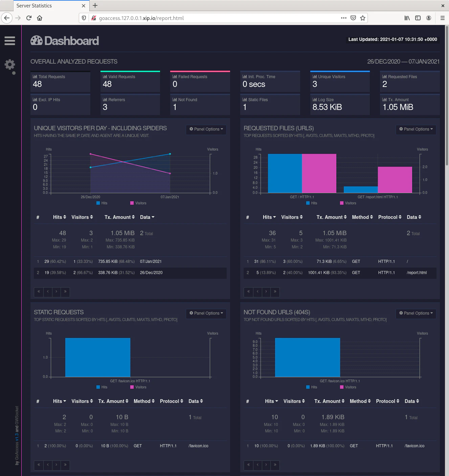This screenshot has height=476, width=449.
Task: Sort Requested Files table by Tx. Amount
Action: click(x=332, y=217)
